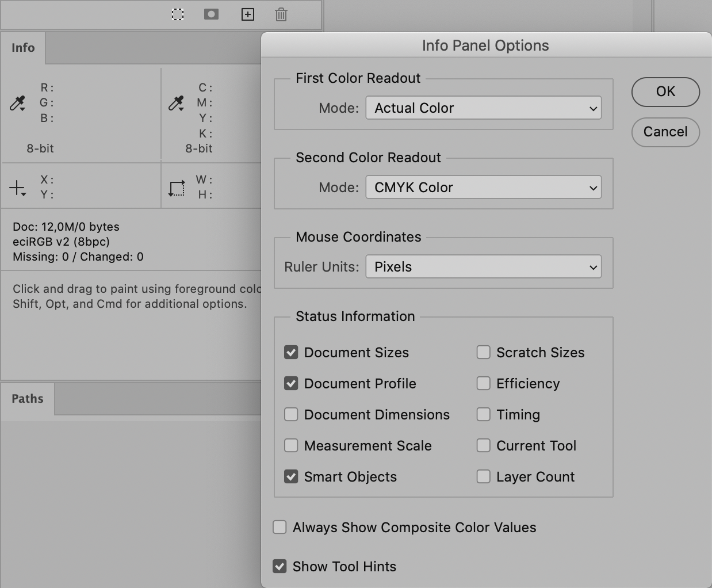Click the CMYK eyedropper icon in the Info panel
The image size is (712, 588).
176,103
